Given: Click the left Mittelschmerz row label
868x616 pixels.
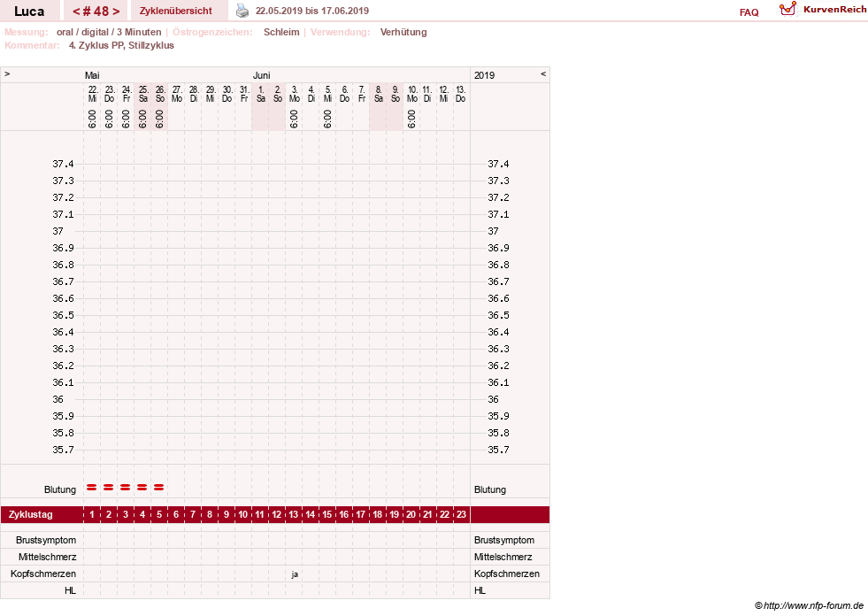Looking at the screenshot, I should (47, 558).
